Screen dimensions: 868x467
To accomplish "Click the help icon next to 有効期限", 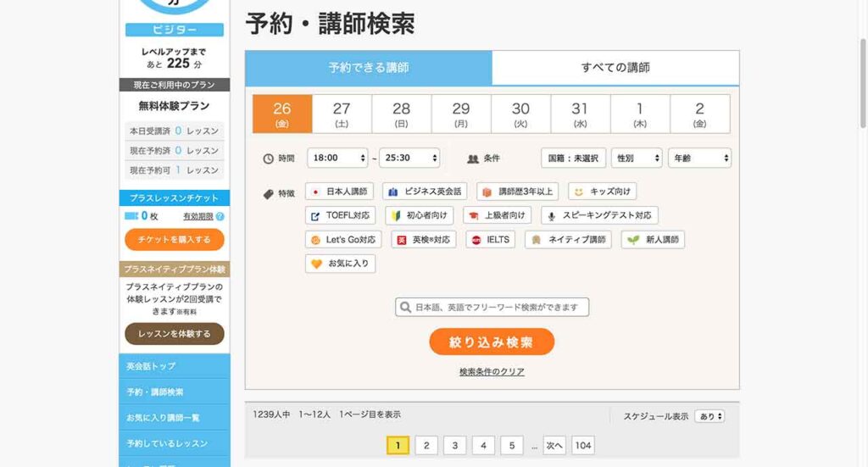I will (x=220, y=216).
